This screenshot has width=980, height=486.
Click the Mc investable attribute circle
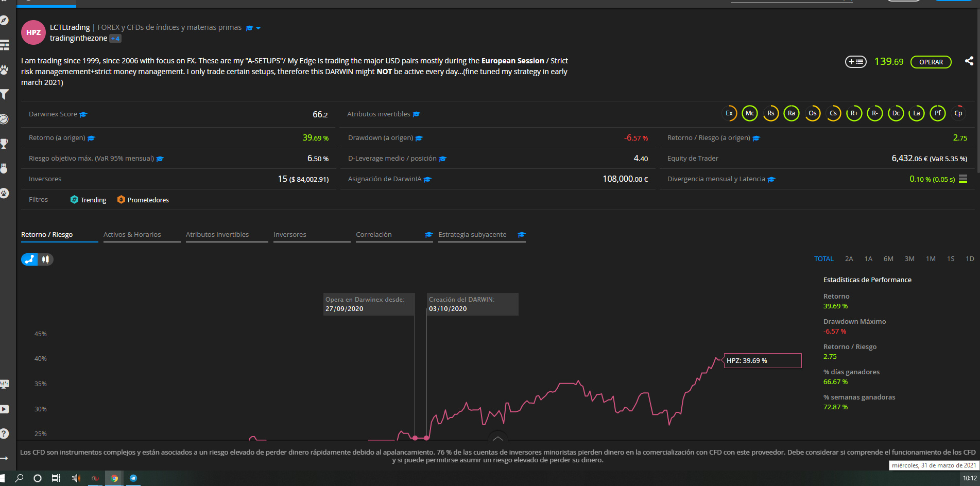point(750,113)
